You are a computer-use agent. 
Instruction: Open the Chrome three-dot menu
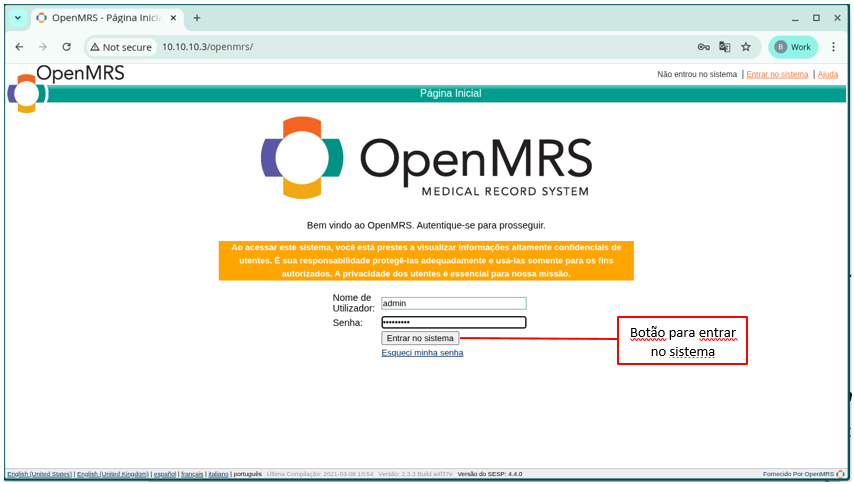click(x=833, y=47)
